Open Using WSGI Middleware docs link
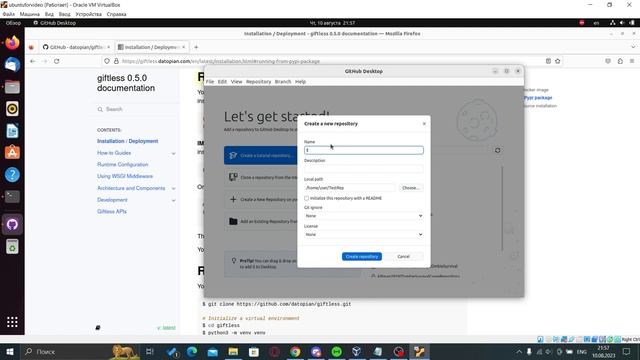 (125, 176)
